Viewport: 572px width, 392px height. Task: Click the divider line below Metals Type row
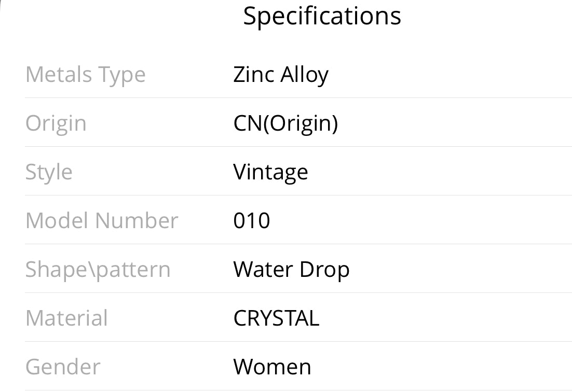click(298, 97)
